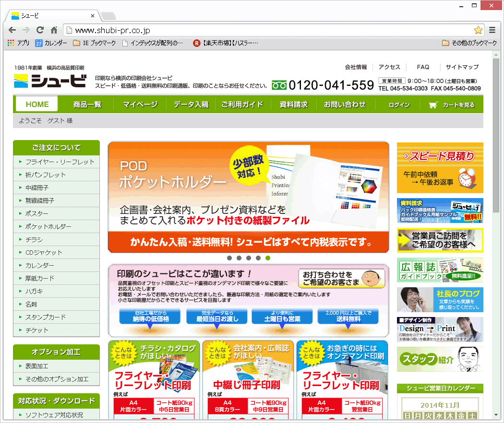
Task: Click the ログイン button
Action: 399,105
